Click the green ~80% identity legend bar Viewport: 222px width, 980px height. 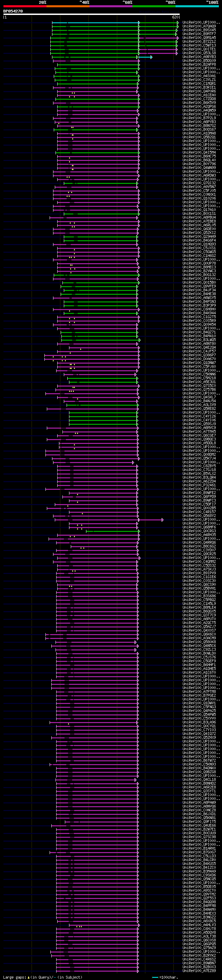point(154,6)
